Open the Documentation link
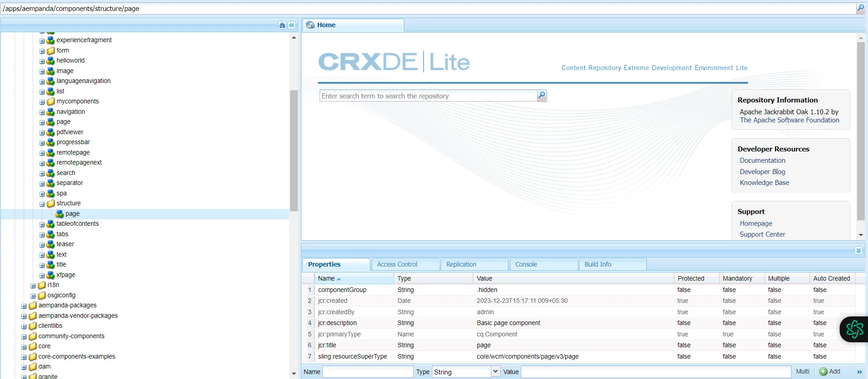Screen dimensions: 868x379 click(x=762, y=160)
